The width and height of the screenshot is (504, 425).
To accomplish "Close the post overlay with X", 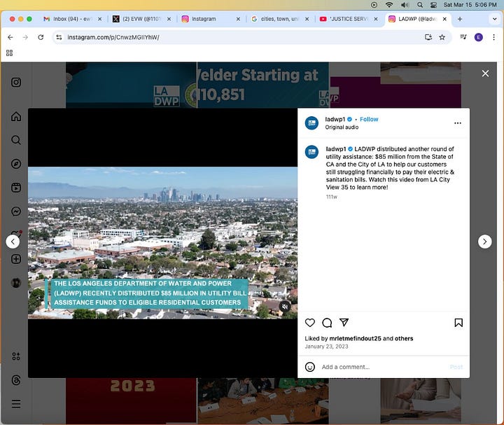I will coord(485,74).
